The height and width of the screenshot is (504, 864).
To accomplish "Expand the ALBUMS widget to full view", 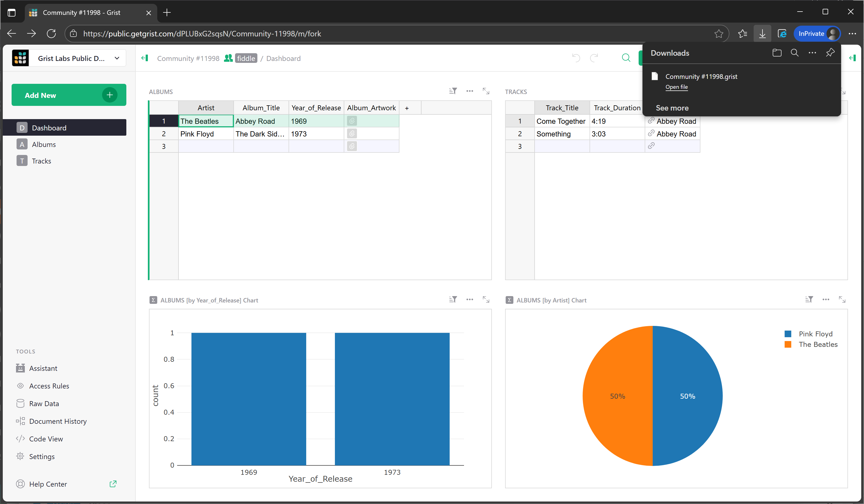I will (486, 91).
